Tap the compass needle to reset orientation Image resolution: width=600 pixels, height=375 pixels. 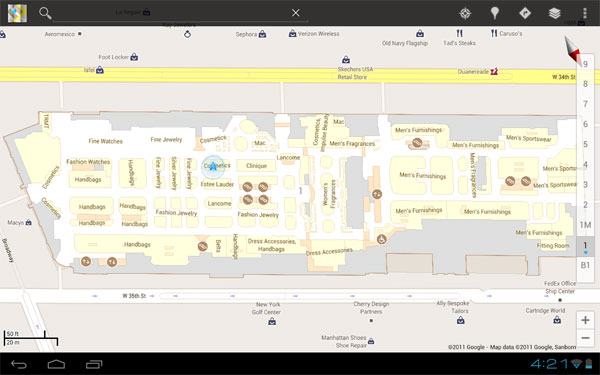(x=573, y=50)
